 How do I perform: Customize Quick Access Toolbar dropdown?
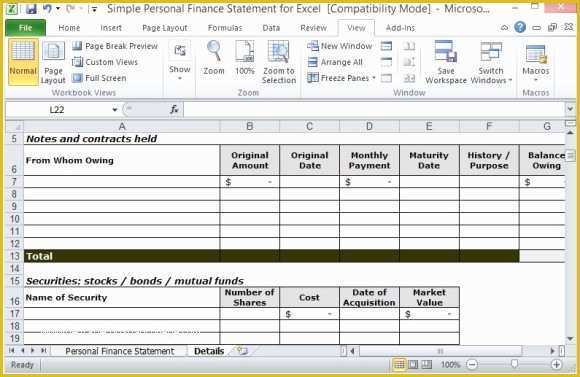click(x=94, y=9)
